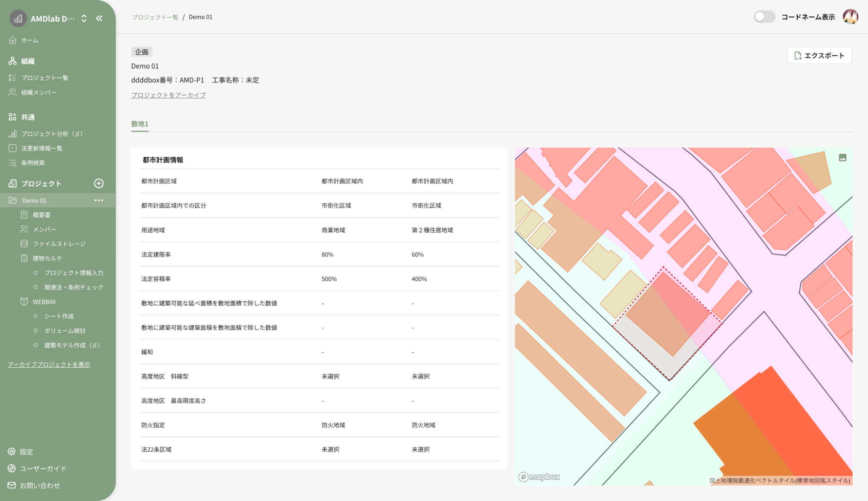Open user avatar in top right
Viewport: 868px width, 501px height.
tap(850, 17)
